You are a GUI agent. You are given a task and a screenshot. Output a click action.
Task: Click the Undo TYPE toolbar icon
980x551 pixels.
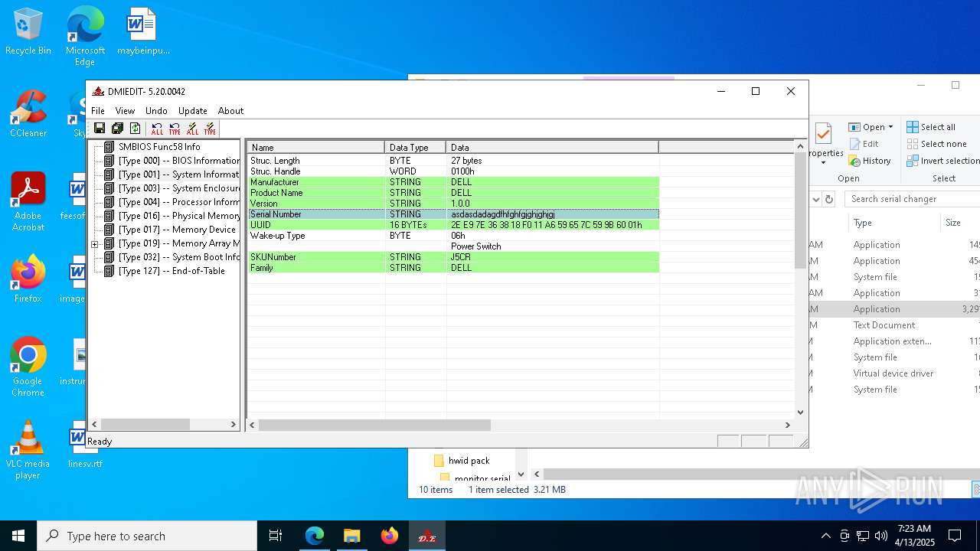(x=175, y=129)
